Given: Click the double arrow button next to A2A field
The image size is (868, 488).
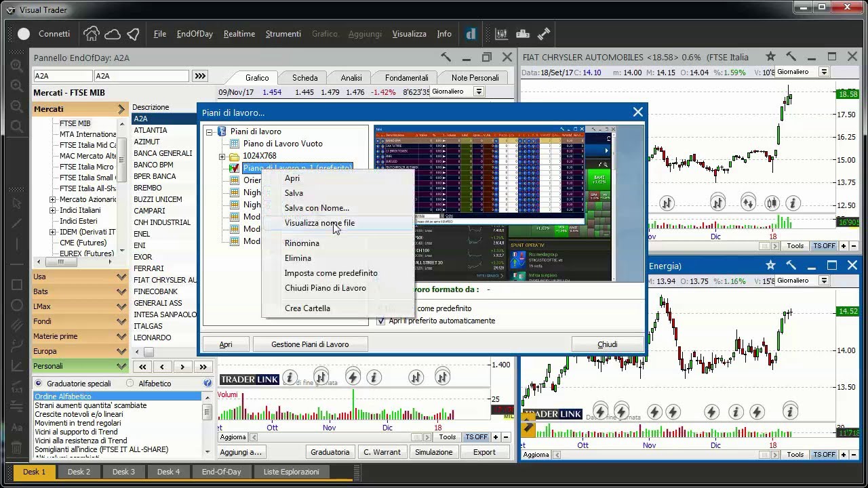Looking at the screenshot, I should pyautogui.click(x=199, y=76).
